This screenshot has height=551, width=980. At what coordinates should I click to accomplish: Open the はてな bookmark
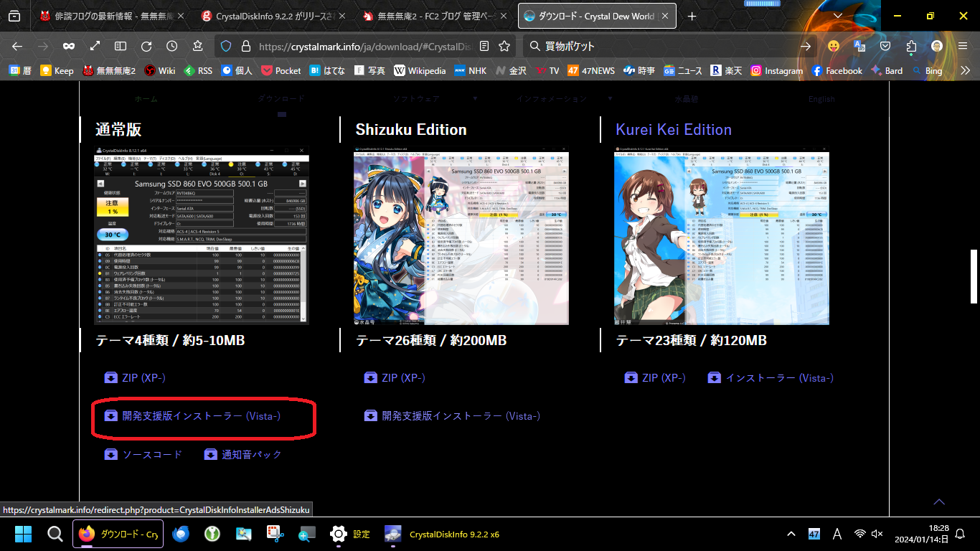327,70
